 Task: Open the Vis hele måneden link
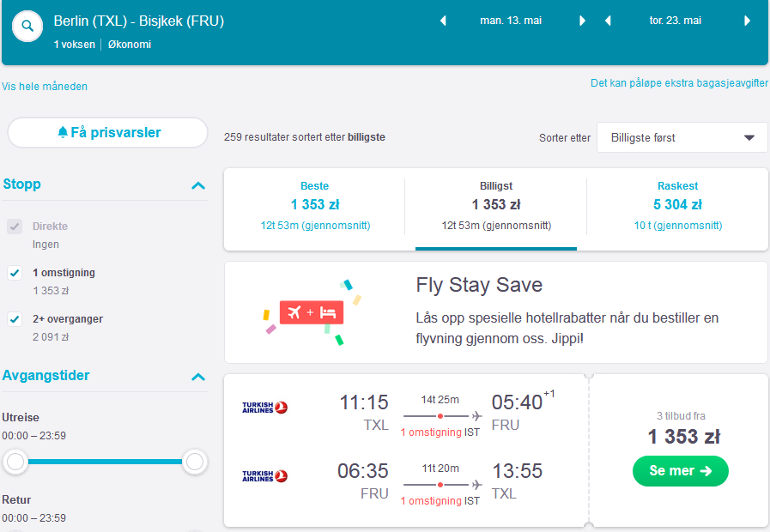[45, 87]
